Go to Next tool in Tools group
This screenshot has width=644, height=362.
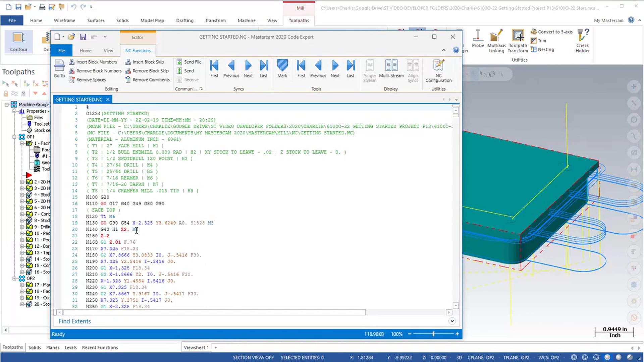click(335, 68)
